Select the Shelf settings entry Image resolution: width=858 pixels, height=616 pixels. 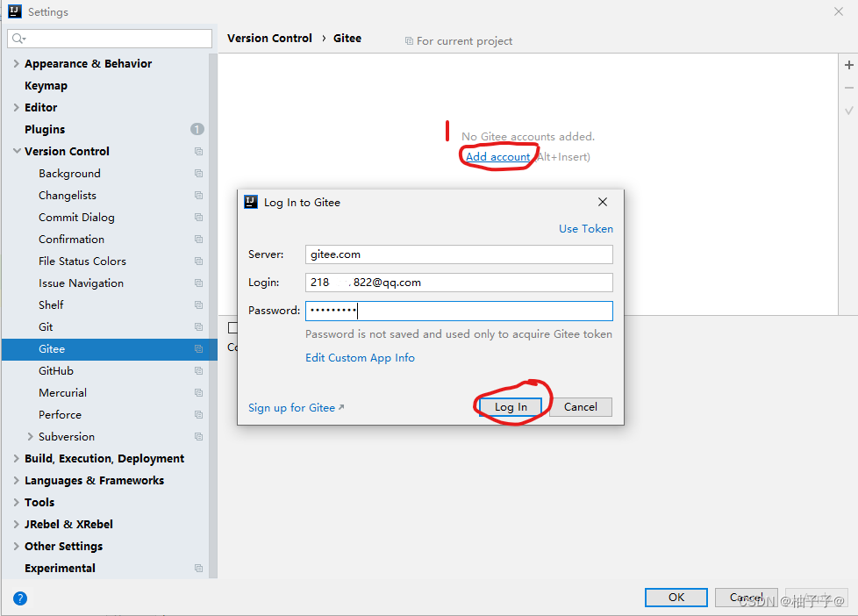tap(51, 305)
